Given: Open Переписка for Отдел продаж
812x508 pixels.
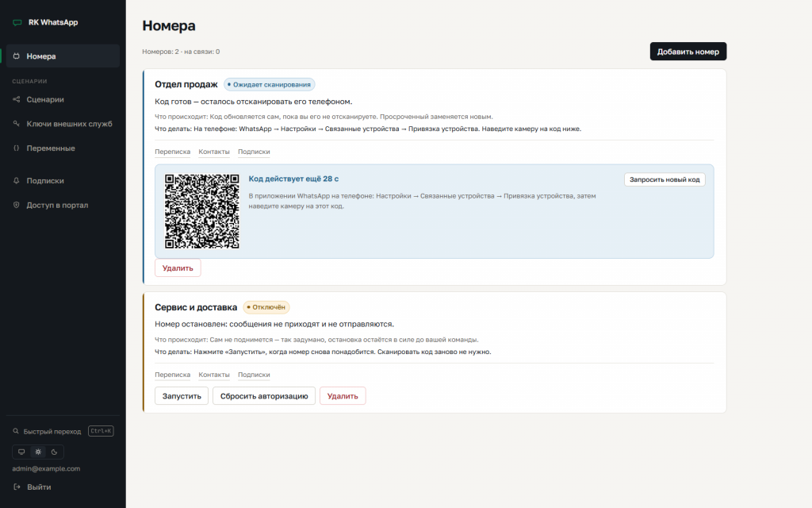Looking at the screenshot, I should tap(172, 152).
